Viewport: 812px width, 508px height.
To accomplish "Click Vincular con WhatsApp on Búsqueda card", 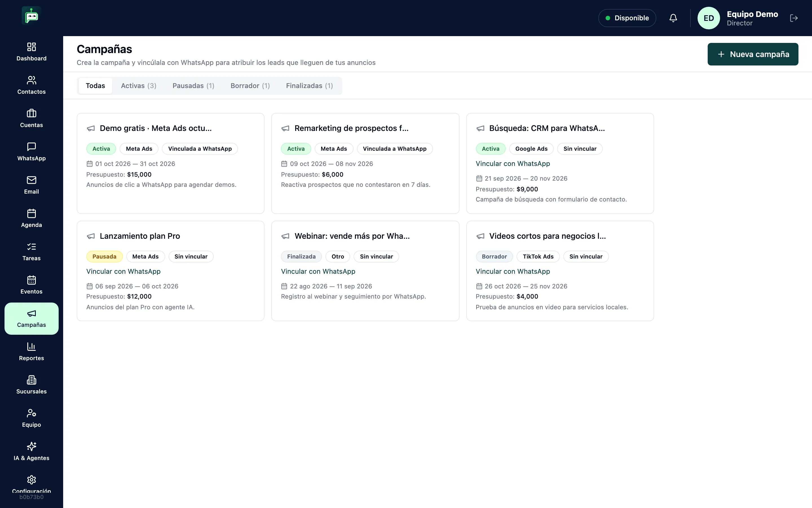I will tap(513, 164).
